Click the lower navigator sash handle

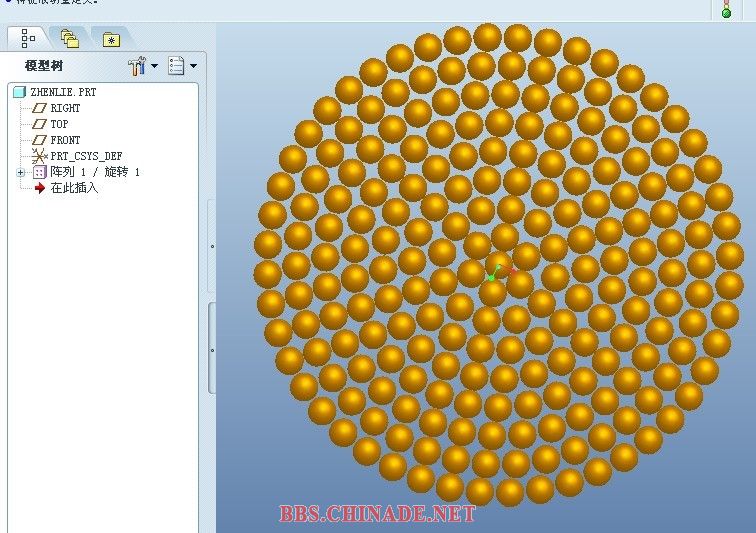(212, 350)
